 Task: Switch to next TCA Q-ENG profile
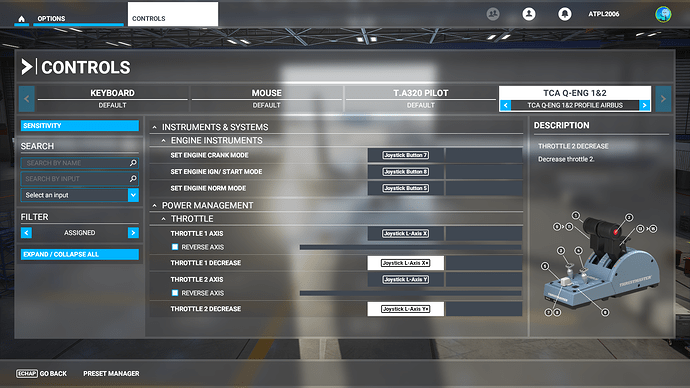[x=645, y=105]
